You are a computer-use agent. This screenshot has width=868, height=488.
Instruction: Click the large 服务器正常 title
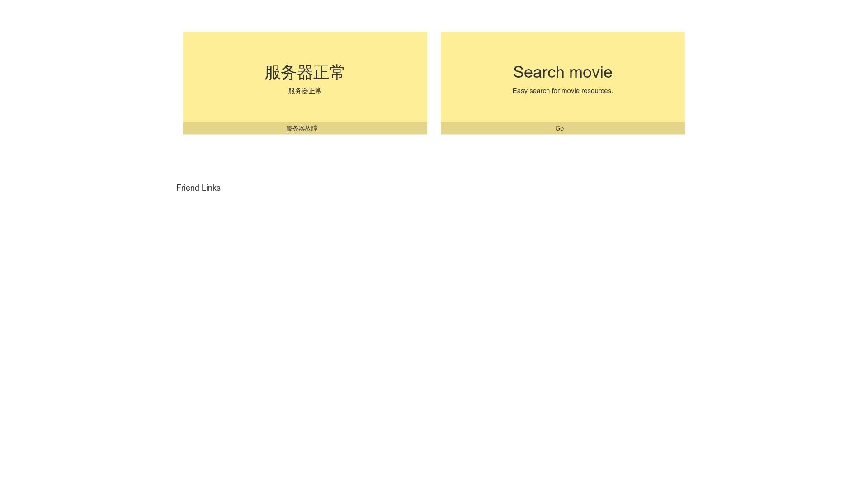pos(305,72)
